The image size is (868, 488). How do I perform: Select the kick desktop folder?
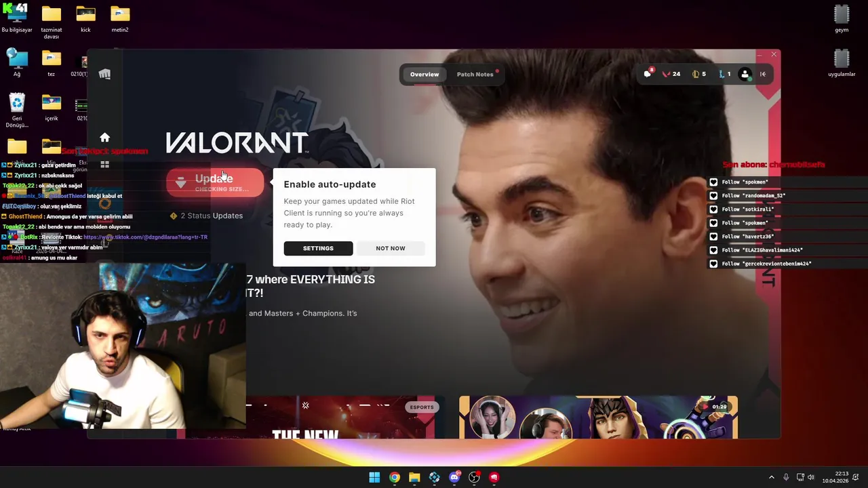click(x=85, y=19)
